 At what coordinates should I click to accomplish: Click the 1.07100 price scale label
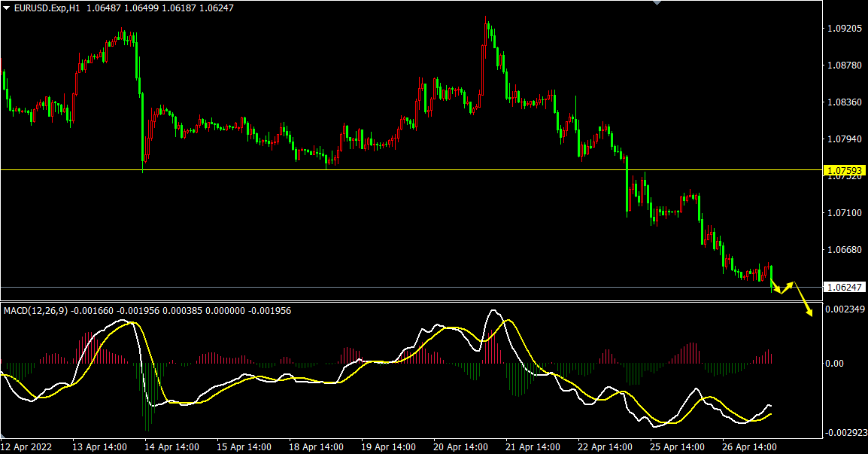click(x=845, y=213)
